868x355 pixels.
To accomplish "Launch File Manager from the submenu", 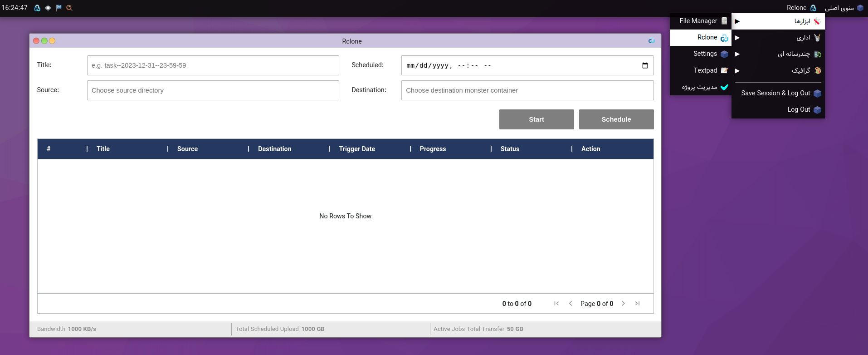I will click(x=701, y=21).
